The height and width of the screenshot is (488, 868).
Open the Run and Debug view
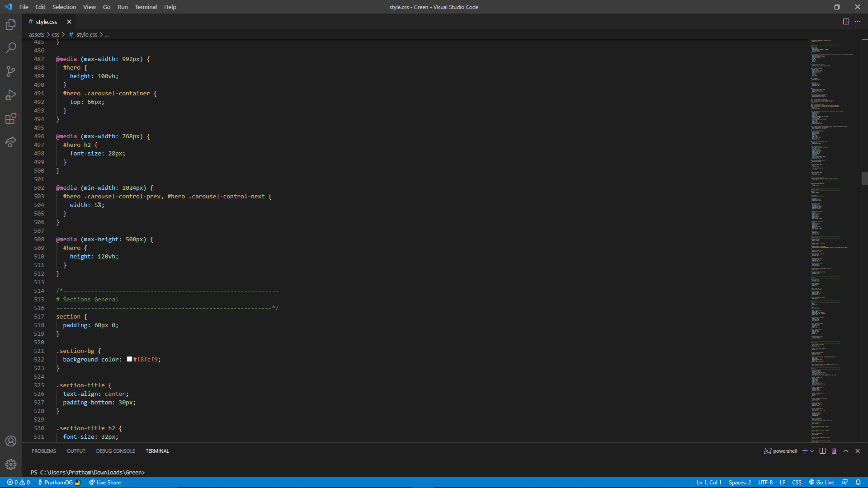(x=11, y=95)
